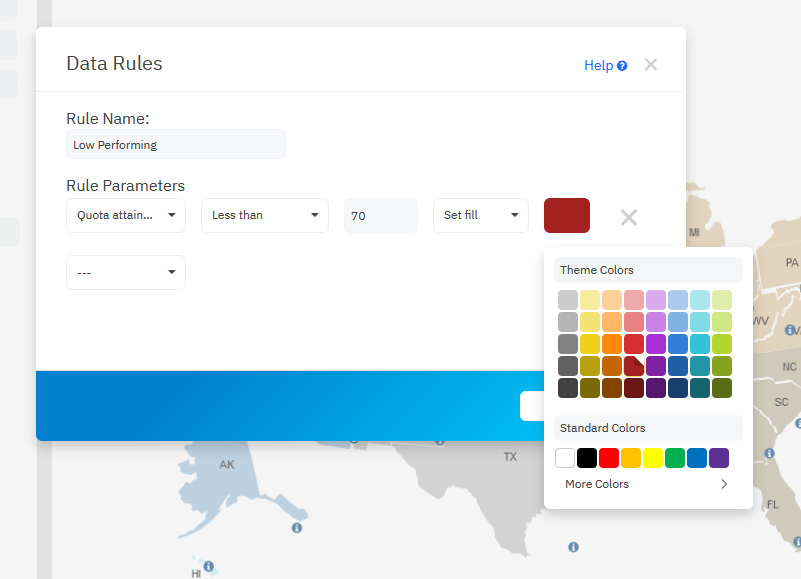Remove the rule with the X icon
This screenshot has height=579, width=801.
(628, 217)
